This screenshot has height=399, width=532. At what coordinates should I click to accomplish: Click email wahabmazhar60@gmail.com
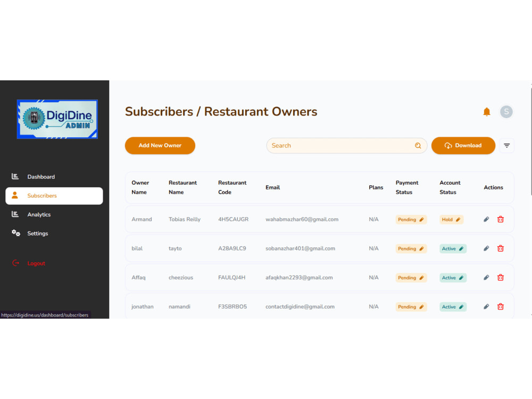click(x=302, y=220)
